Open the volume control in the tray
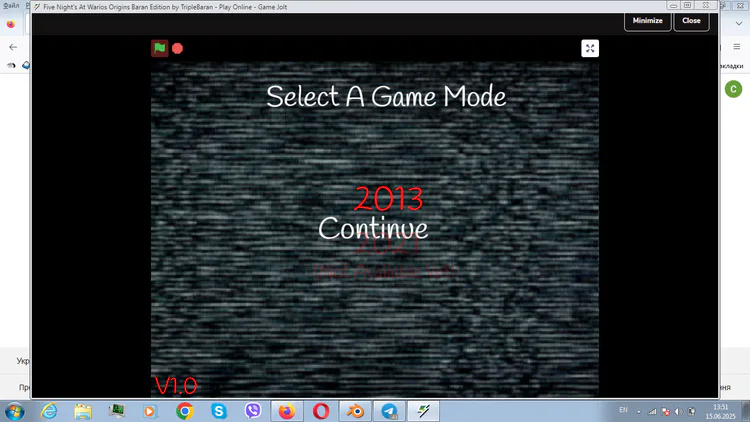 [678, 411]
